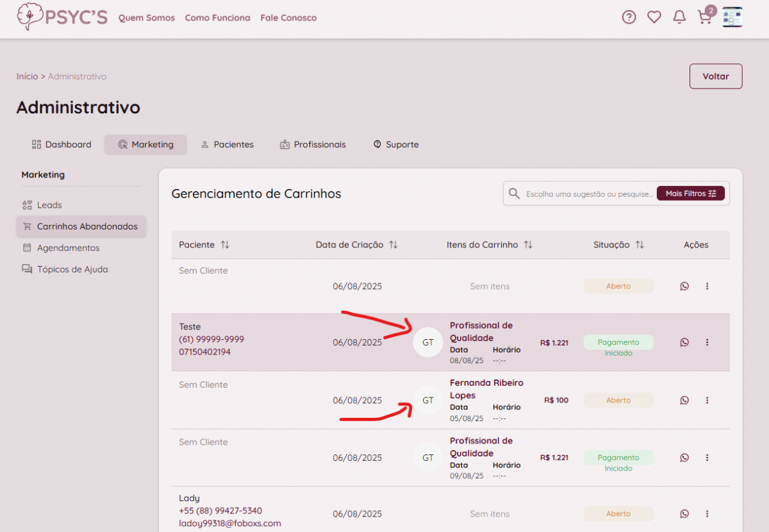Open actions menu for Fernanda Ribeiro Lopes row
Screen dimensions: 769x532
(707, 400)
